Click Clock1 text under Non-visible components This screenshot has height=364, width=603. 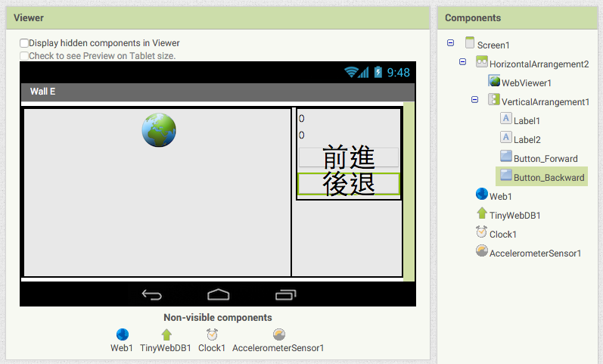click(212, 348)
